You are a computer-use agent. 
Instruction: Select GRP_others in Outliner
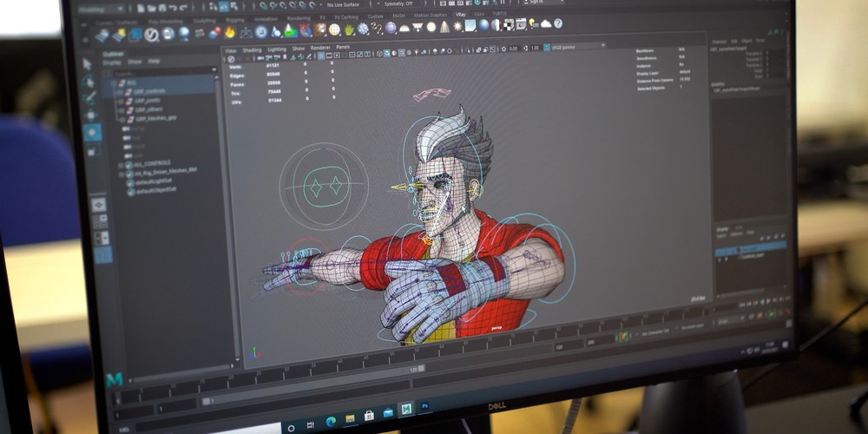pyautogui.click(x=149, y=109)
